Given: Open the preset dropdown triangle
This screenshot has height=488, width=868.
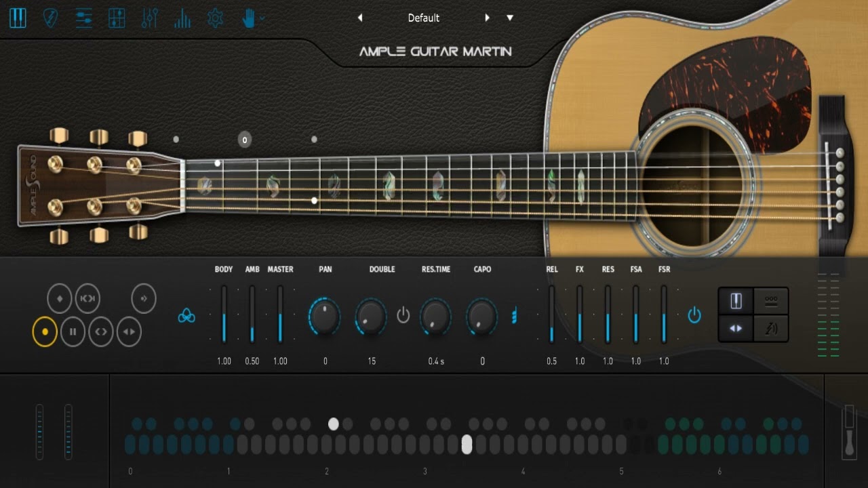Looking at the screenshot, I should pyautogui.click(x=510, y=18).
